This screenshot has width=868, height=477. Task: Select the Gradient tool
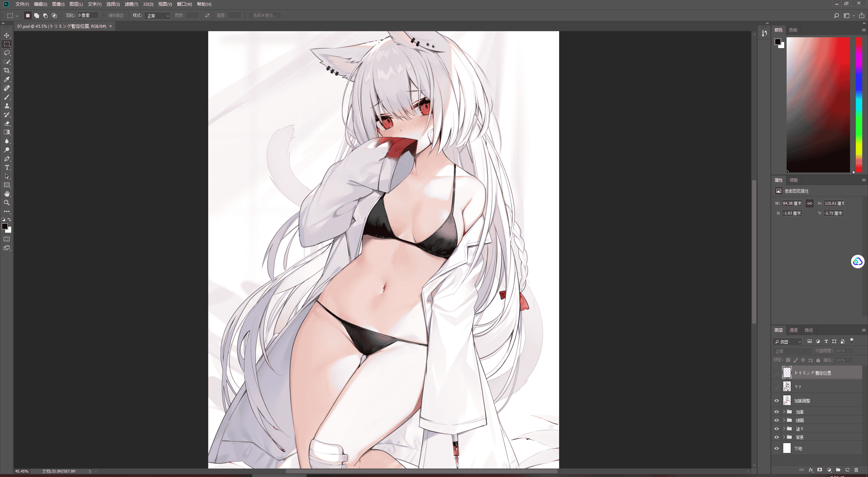point(7,132)
